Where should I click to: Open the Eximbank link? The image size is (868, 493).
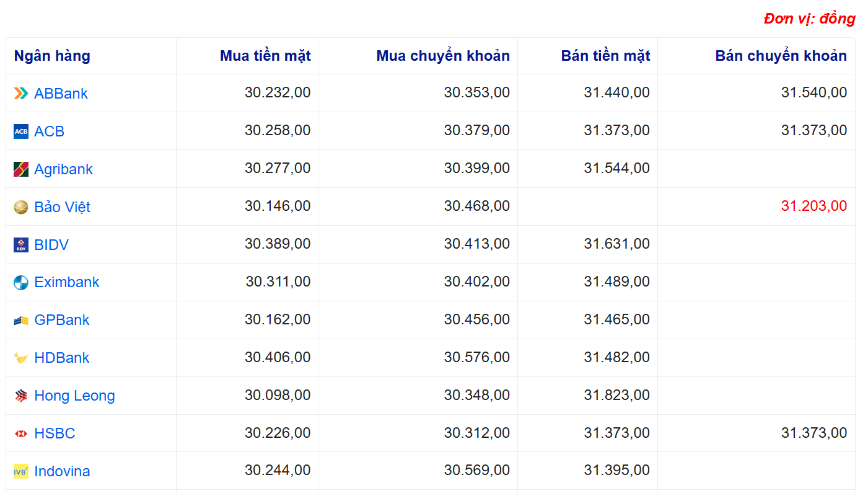(x=67, y=282)
